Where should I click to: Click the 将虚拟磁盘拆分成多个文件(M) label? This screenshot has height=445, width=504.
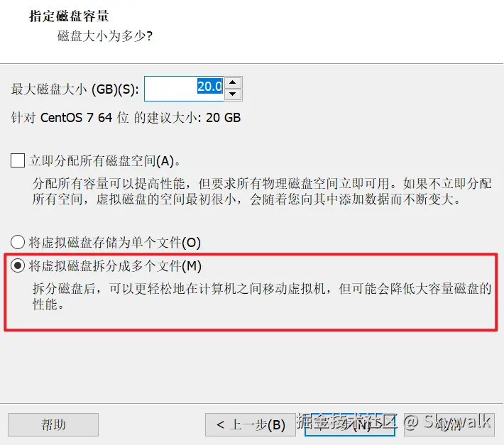115,266
